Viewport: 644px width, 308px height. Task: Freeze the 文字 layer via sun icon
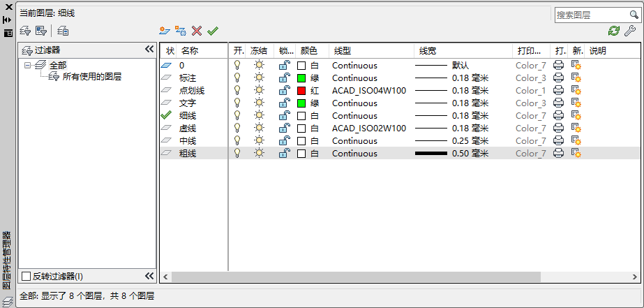pyautogui.click(x=259, y=103)
